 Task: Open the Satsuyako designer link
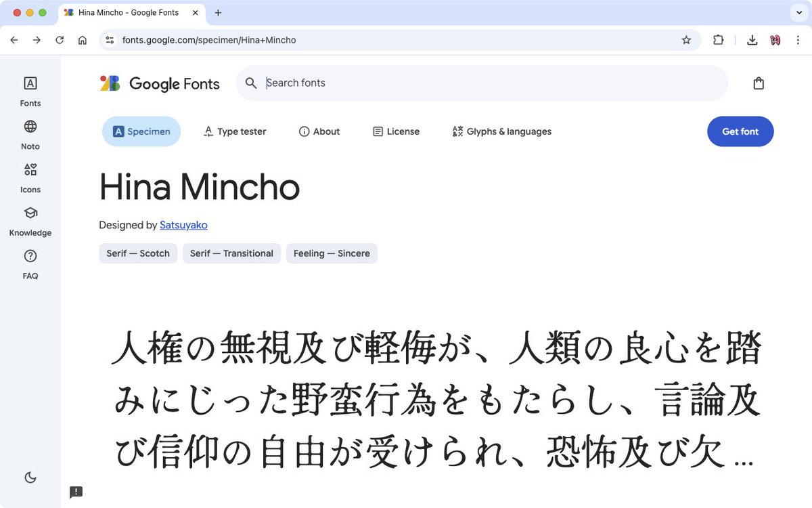tap(183, 225)
